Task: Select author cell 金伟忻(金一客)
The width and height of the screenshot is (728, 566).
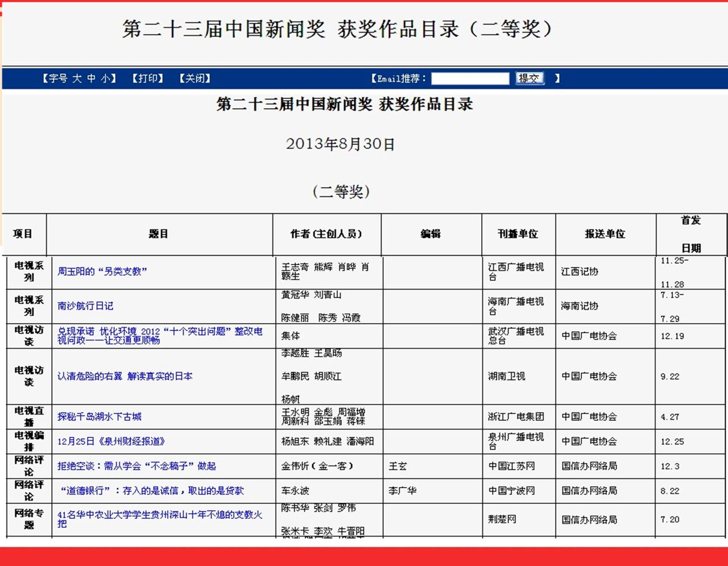Action: (x=329, y=466)
